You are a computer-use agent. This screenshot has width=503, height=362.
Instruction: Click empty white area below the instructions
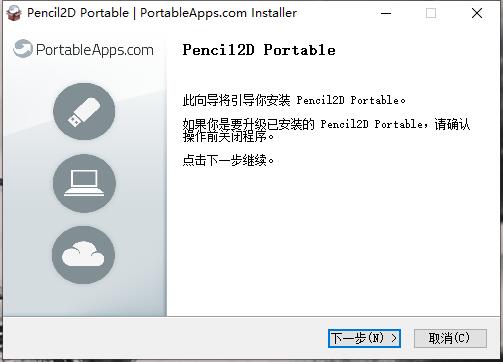point(333,240)
